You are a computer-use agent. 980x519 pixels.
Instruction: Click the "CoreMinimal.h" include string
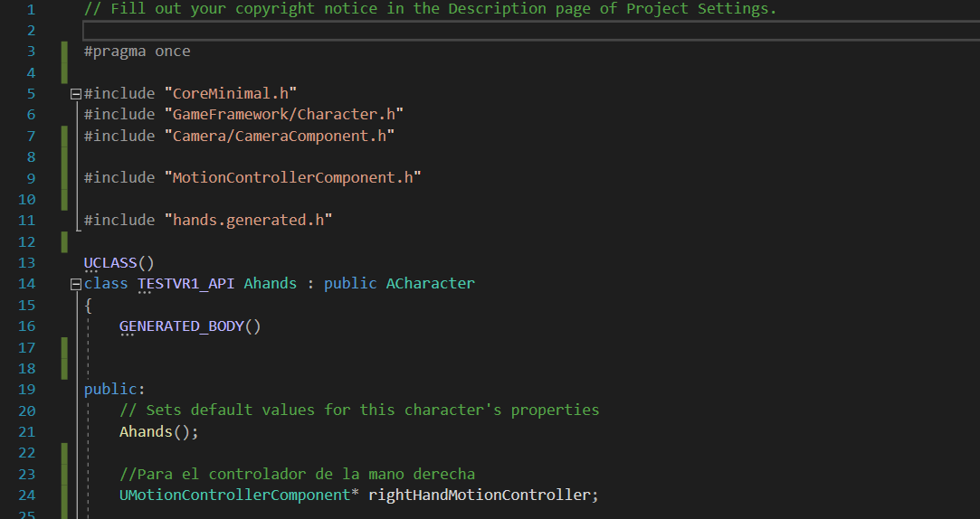[231, 94]
